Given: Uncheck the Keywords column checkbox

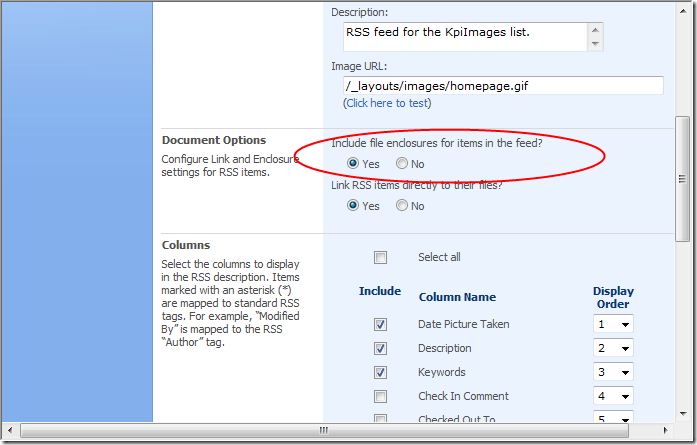Looking at the screenshot, I should click(x=380, y=372).
